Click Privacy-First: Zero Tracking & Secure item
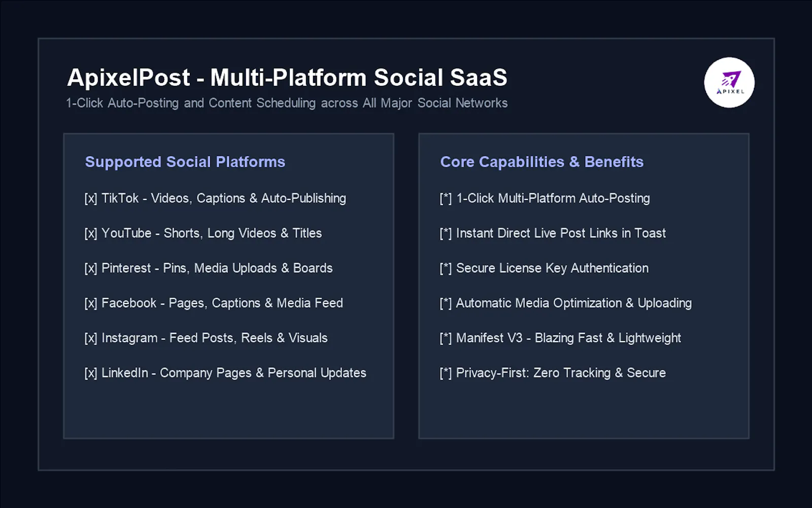812x508 pixels. click(x=553, y=373)
